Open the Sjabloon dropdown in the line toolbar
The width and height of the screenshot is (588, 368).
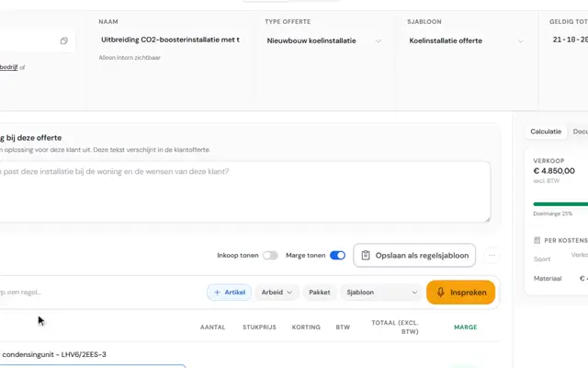pyautogui.click(x=382, y=293)
